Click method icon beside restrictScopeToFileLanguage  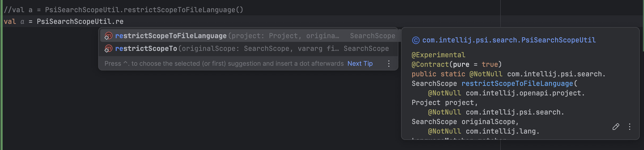coord(108,36)
